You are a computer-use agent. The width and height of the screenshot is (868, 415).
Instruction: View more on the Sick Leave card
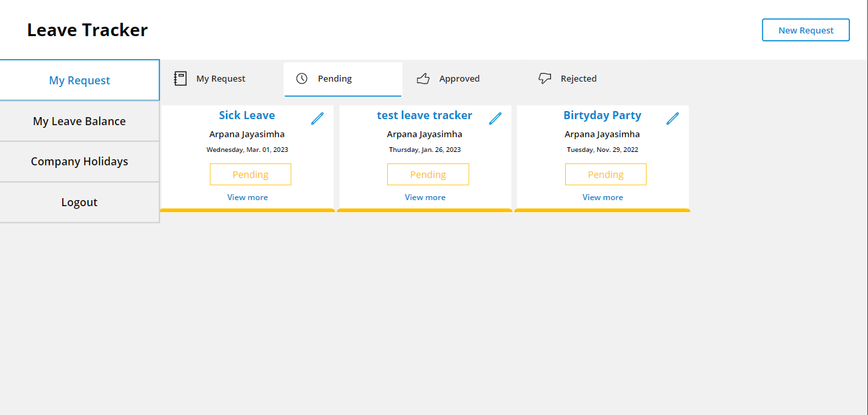point(247,197)
